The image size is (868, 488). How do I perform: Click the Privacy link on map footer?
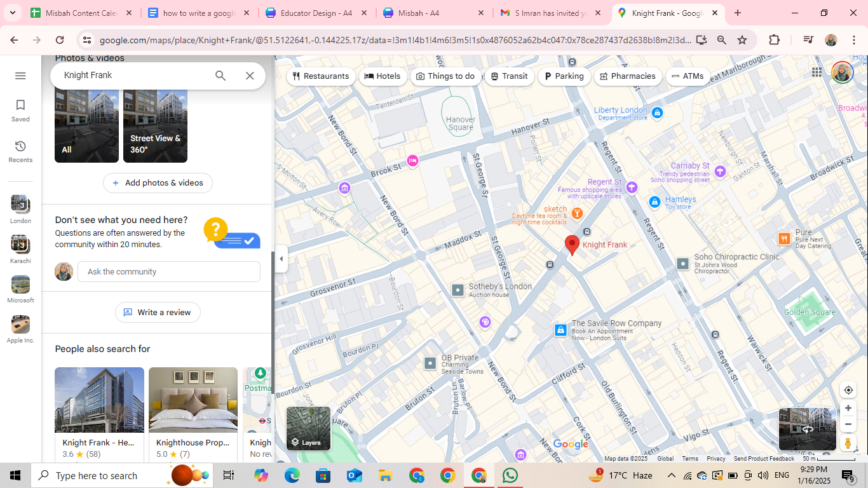[715, 459]
